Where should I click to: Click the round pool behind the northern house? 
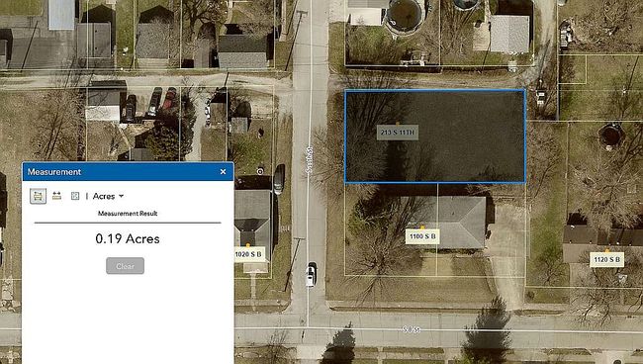pos(406,17)
